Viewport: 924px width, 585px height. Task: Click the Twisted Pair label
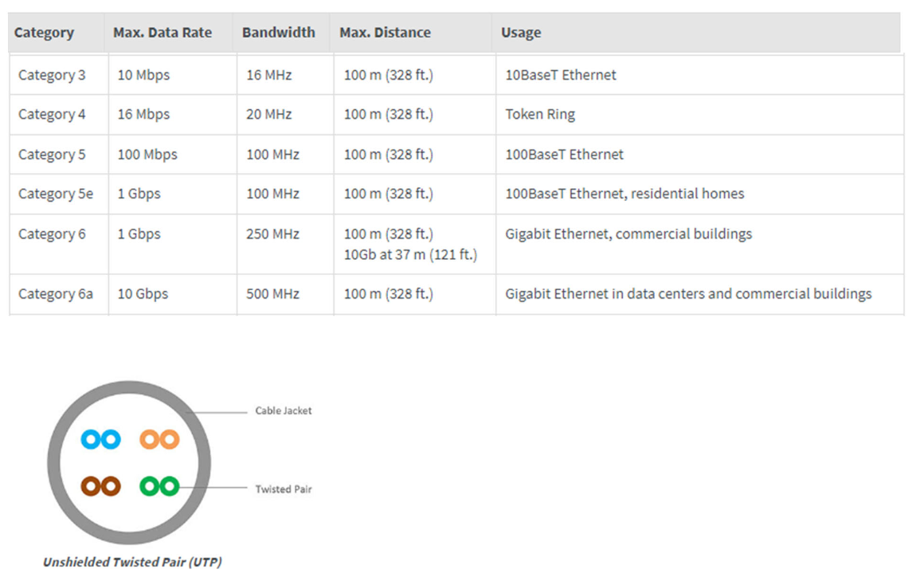click(x=284, y=489)
